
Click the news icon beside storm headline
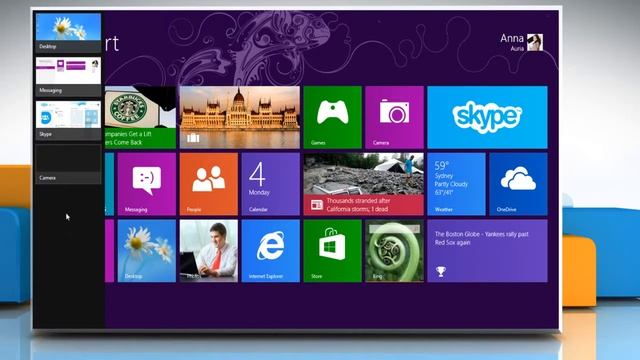point(317,205)
